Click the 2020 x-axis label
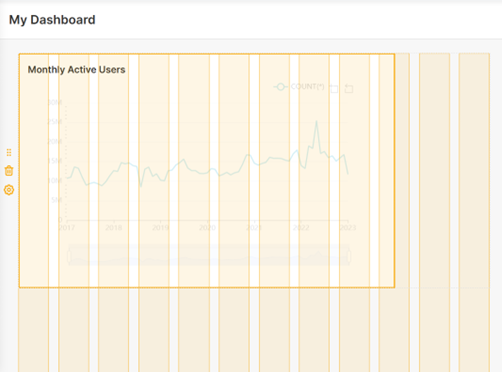This screenshot has width=502, height=372. tap(207, 228)
